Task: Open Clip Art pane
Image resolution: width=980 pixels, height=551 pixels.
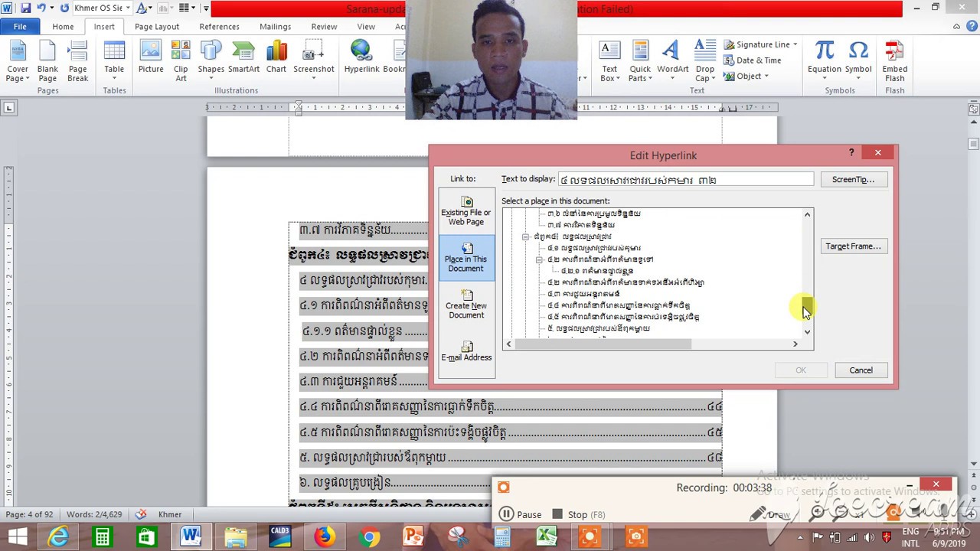Action: tap(181, 62)
